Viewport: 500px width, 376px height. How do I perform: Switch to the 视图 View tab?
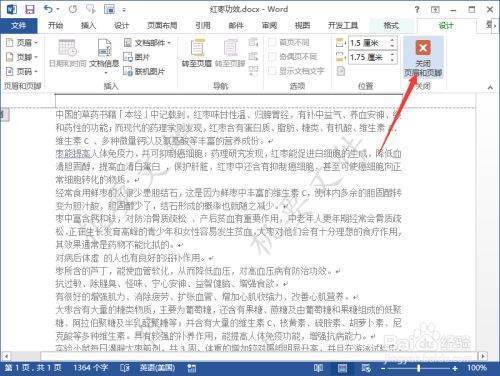302,25
